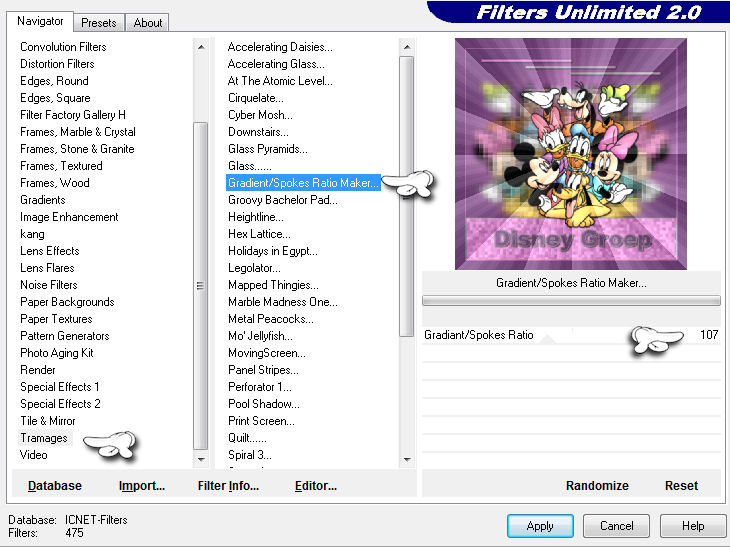Open the Help button

pyautogui.click(x=693, y=526)
